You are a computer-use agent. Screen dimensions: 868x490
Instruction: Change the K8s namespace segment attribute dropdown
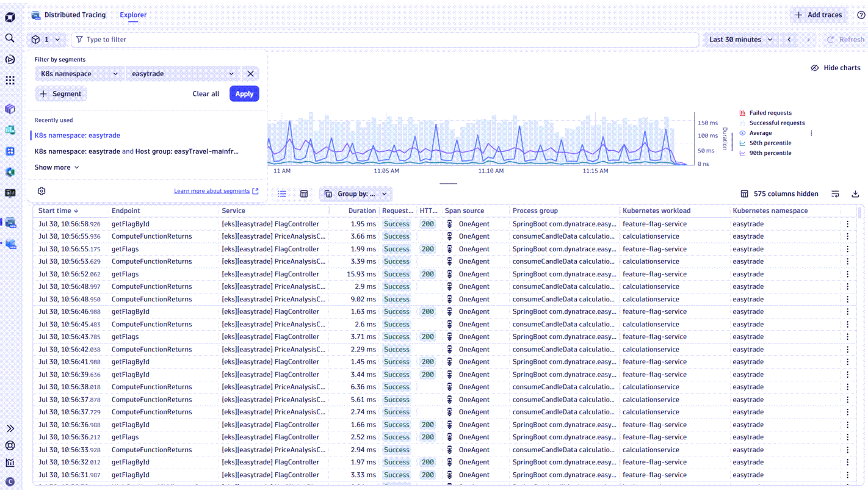click(79, 73)
